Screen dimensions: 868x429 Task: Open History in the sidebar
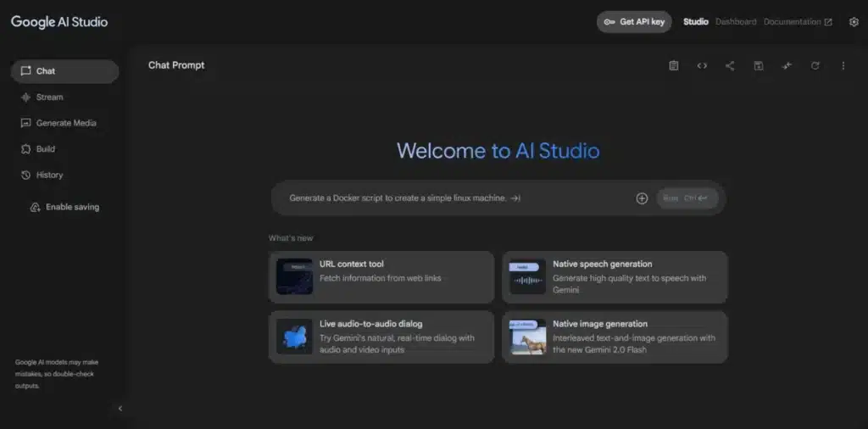click(64, 175)
